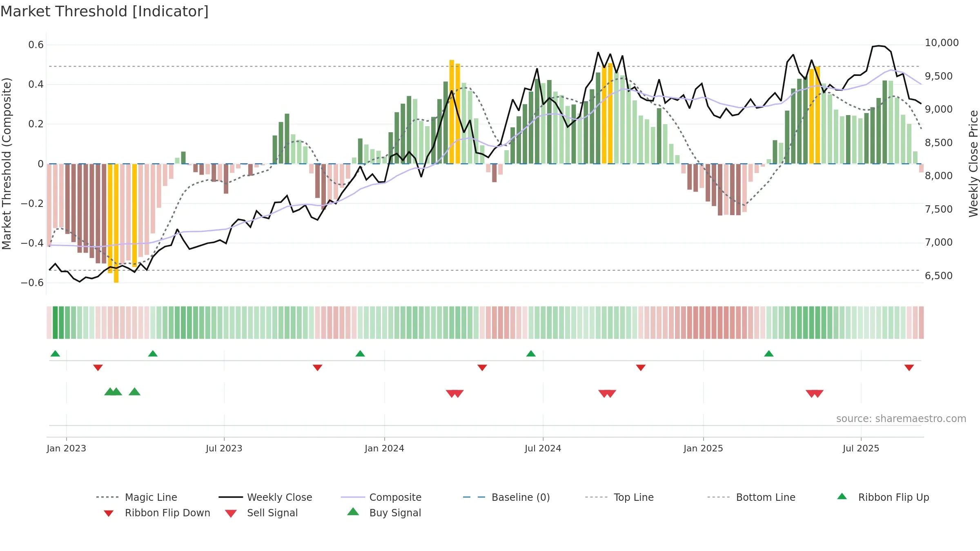Click the tallest yellow bar in March 2024
Viewport: 980px width, 551px height.
tap(452, 112)
